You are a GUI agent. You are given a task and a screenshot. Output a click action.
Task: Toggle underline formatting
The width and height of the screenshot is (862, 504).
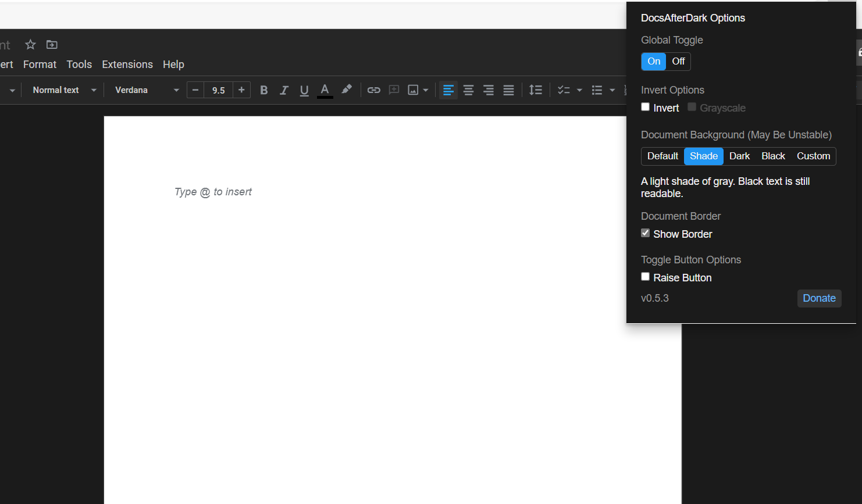tap(304, 90)
